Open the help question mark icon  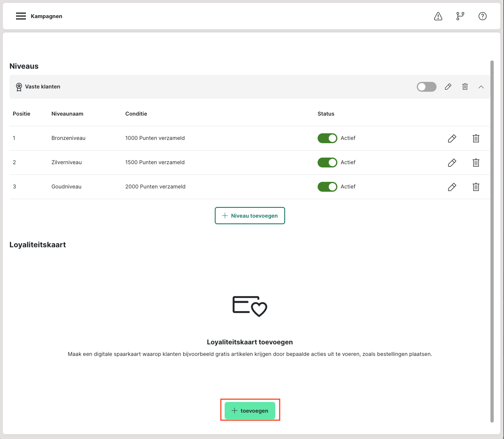pos(483,16)
